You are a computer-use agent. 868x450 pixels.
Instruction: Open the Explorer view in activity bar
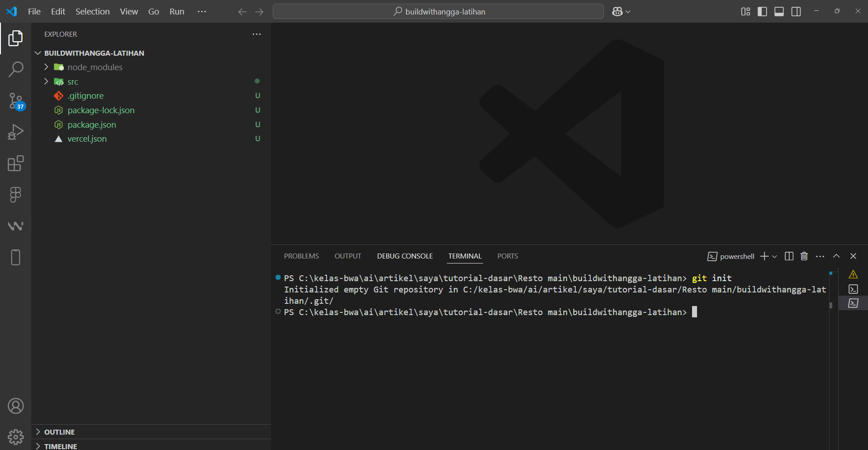point(15,38)
